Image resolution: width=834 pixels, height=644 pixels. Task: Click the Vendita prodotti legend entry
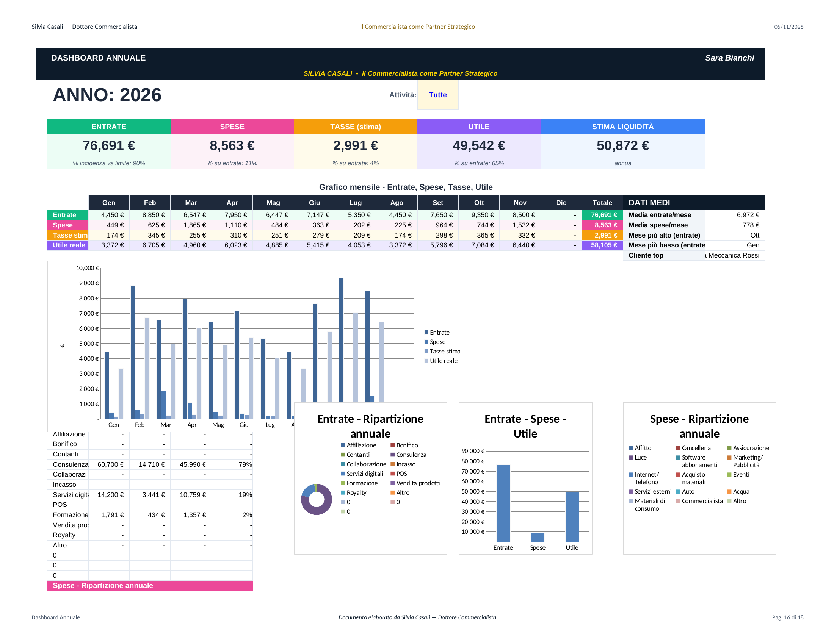(x=415, y=483)
